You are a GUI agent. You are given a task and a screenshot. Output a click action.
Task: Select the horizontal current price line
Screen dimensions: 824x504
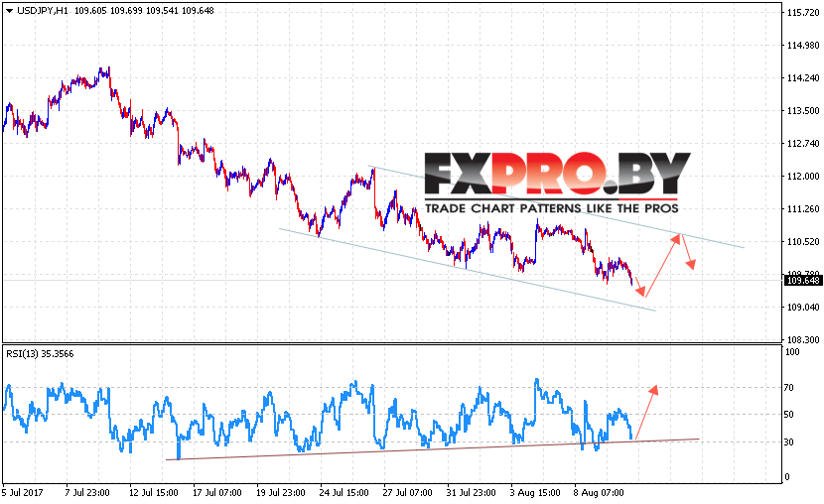[392, 281]
